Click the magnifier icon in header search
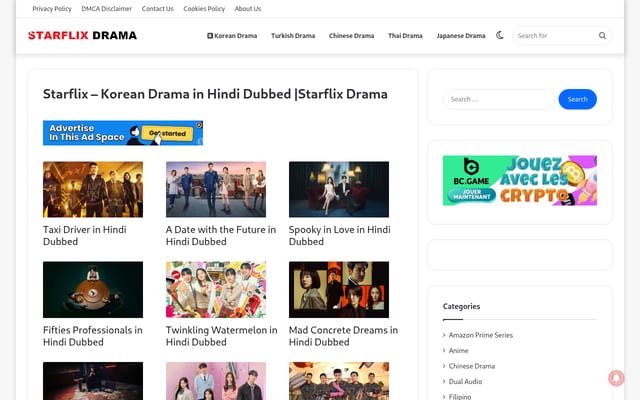Screen dimensions: 640x400 [x=602, y=36]
